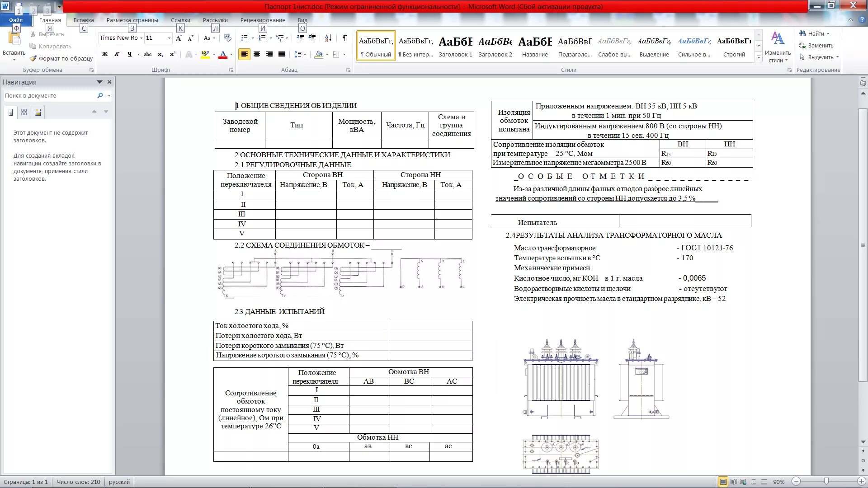Expand the line spacing dropdown
868x488 pixels.
(305, 54)
